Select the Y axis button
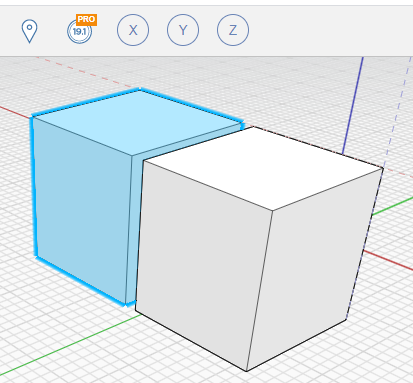Screen dimensions: 413x383 click(183, 30)
